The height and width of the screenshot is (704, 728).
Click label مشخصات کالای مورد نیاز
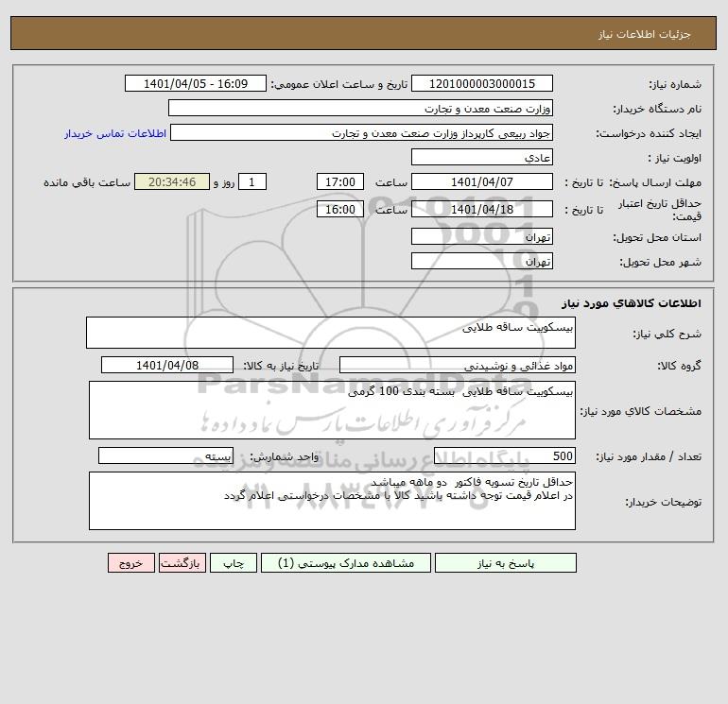(x=641, y=411)
